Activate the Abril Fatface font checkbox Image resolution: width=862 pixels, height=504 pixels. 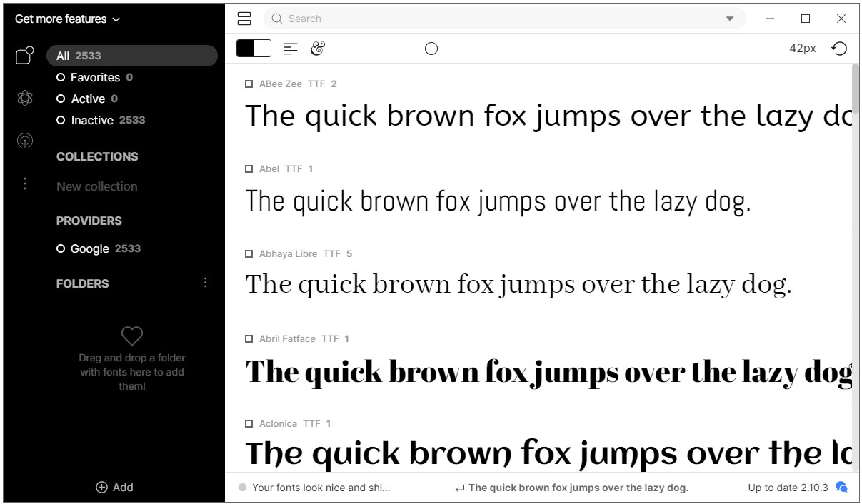(x=249, y=339)
